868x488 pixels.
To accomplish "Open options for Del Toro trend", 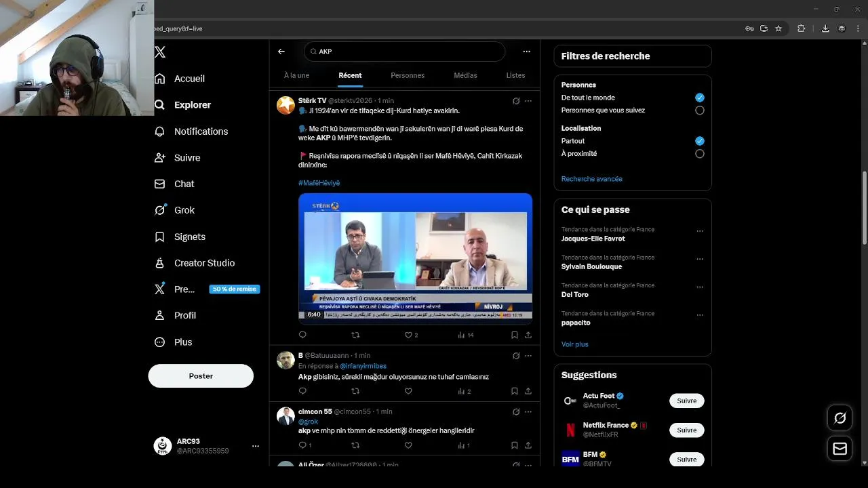I will pos(700,287).
